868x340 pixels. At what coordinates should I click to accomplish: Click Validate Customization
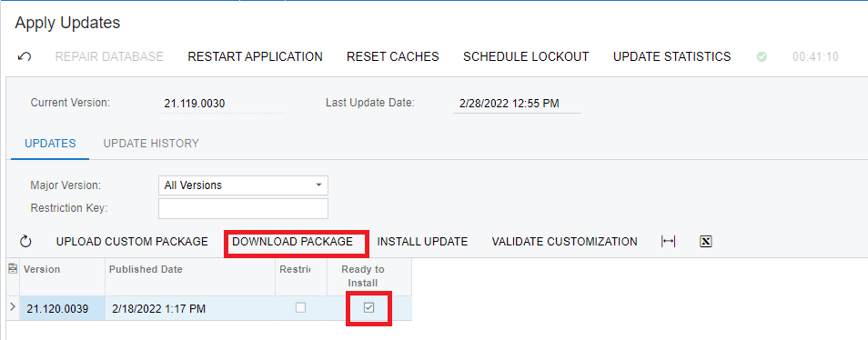pos(565,242)
